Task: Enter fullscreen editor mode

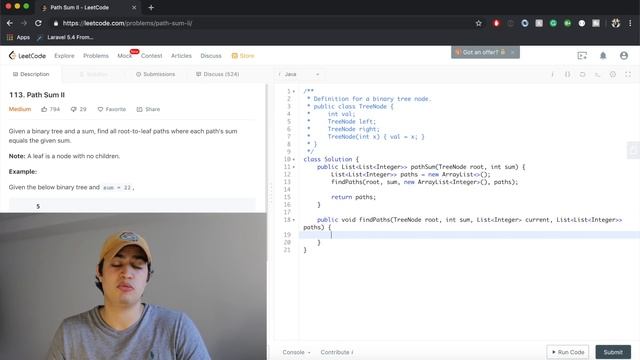Action: click(x=628, y=74)
